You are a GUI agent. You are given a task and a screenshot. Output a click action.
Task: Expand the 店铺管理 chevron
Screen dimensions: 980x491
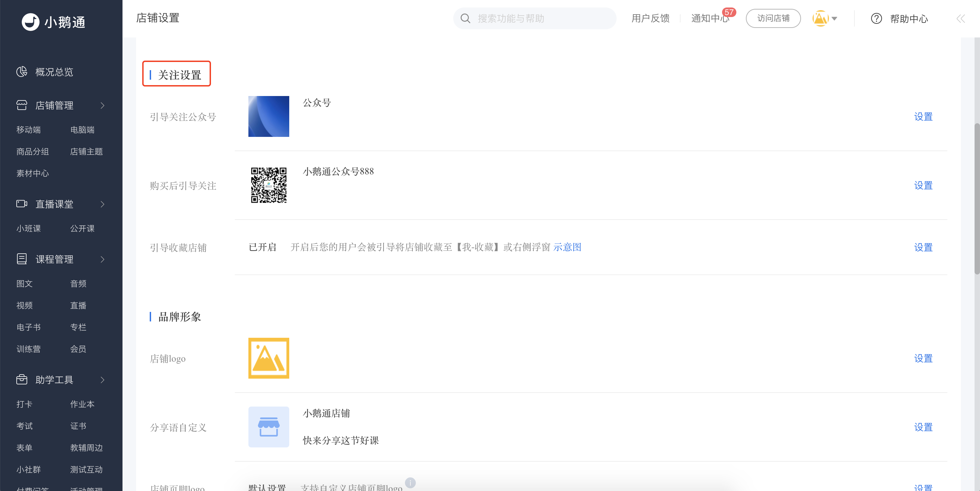tap(102, 106)
